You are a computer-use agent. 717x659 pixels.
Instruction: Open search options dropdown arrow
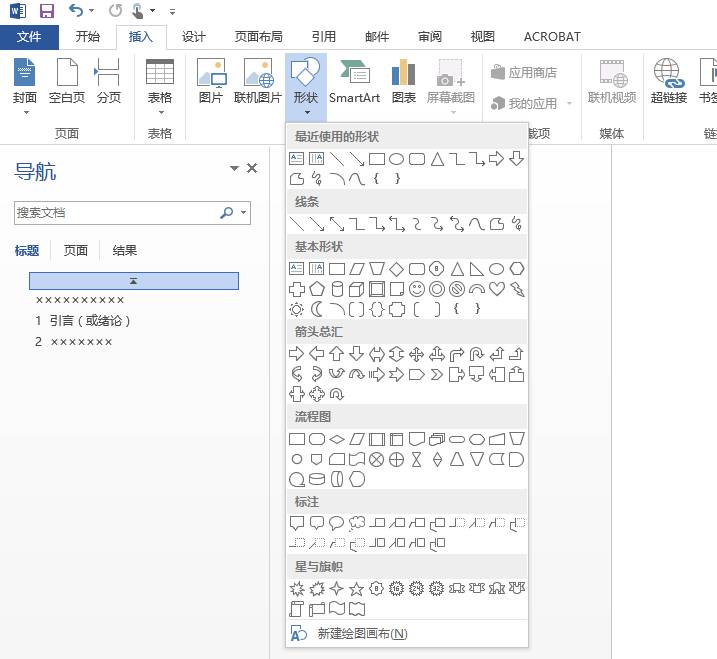(244, 213)
